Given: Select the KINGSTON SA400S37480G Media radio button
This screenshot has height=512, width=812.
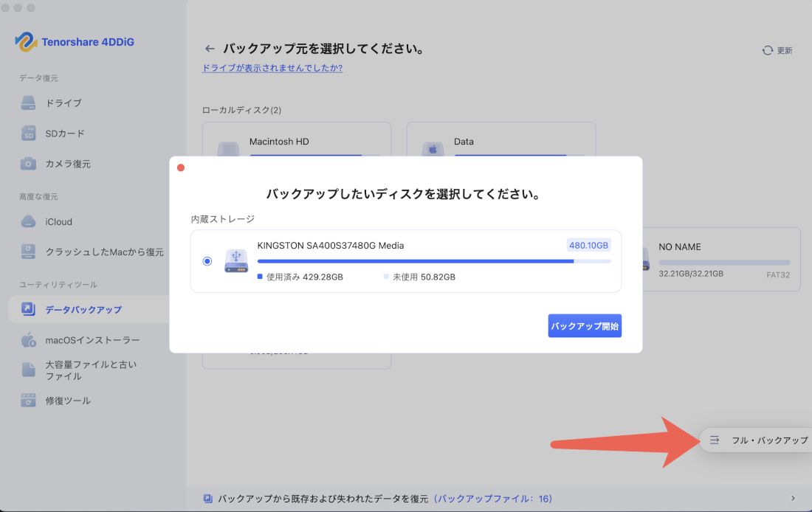Looking at the screenshot, I should (207, 260).
